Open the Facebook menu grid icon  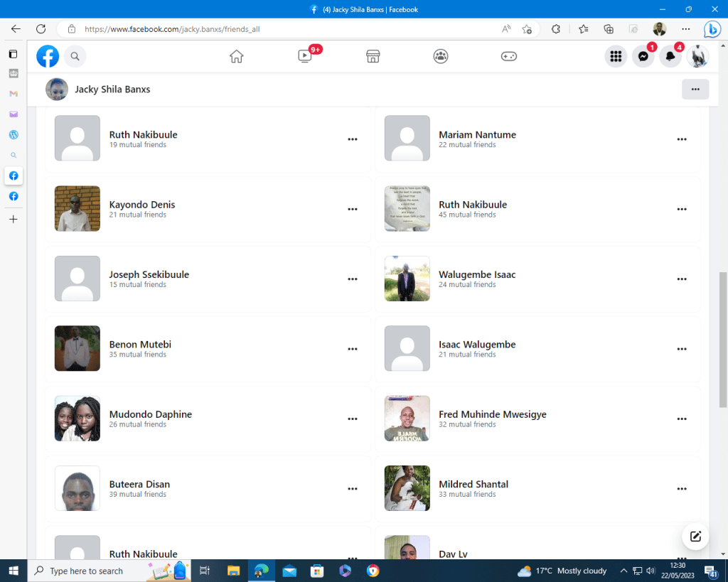pos(616,56)
